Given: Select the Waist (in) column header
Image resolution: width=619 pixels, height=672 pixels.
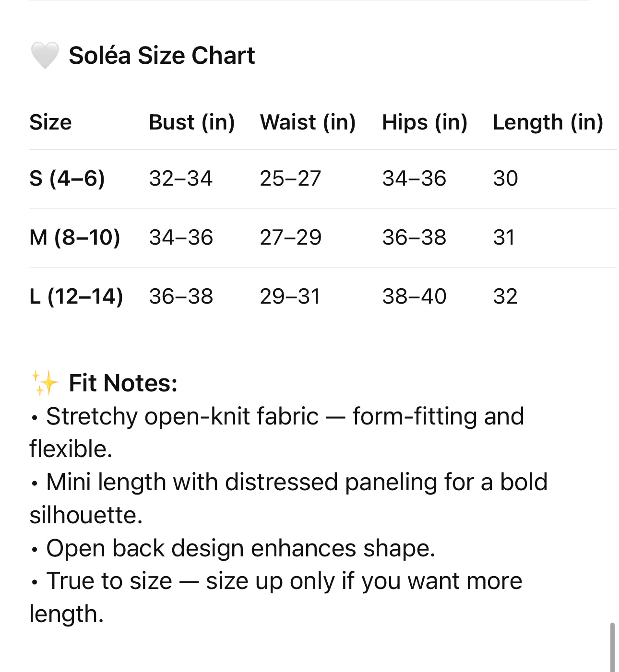Looking at the screenshot, I should coord(308,122).
